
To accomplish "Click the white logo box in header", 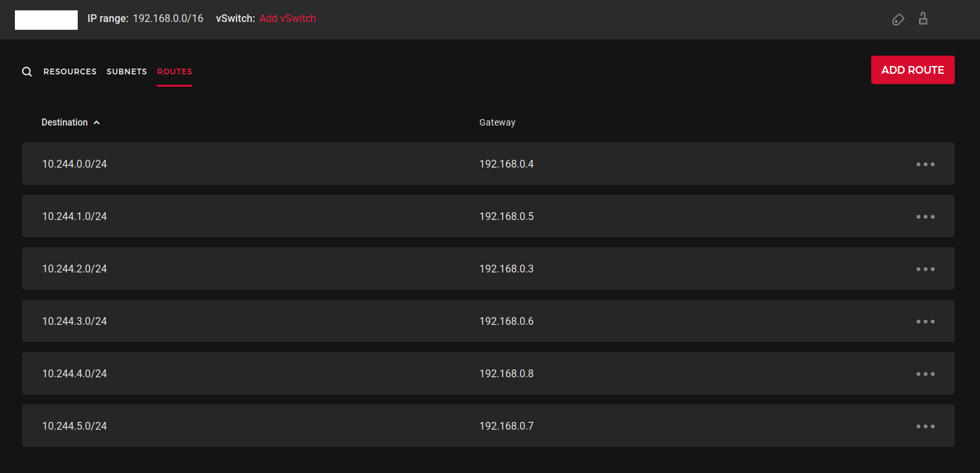I will [x=45, y=20].
